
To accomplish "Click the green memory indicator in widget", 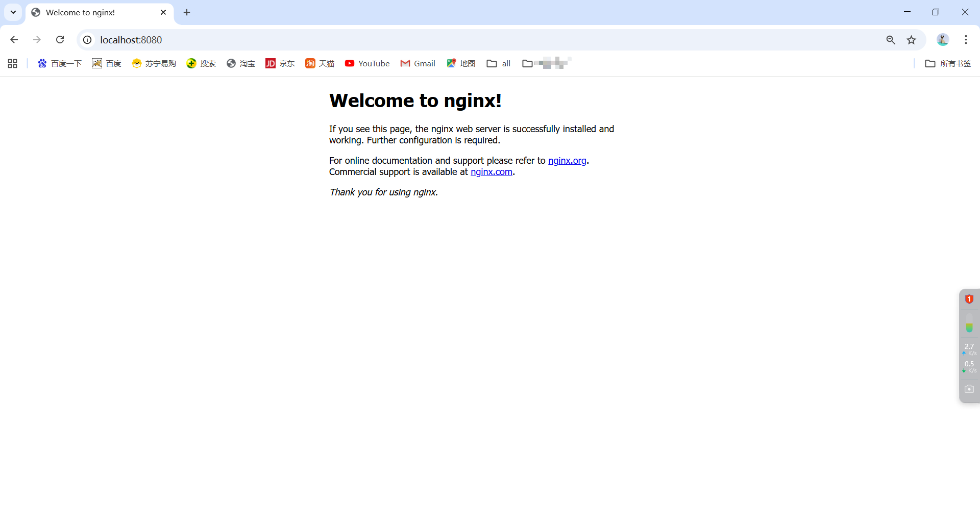I will click(x=969, y=323).
